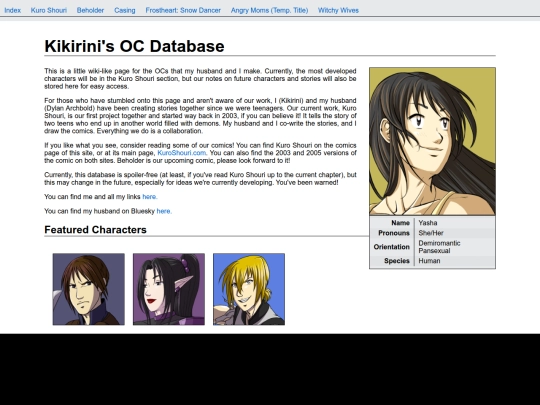
Task: Open elf-eared purple featured character thumbnail
Action: [x=169, y=289]
